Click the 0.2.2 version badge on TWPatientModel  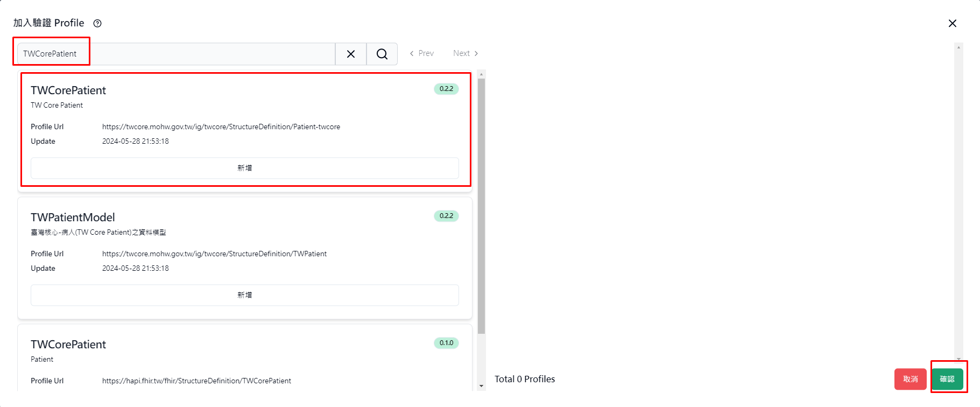[446, 216]
